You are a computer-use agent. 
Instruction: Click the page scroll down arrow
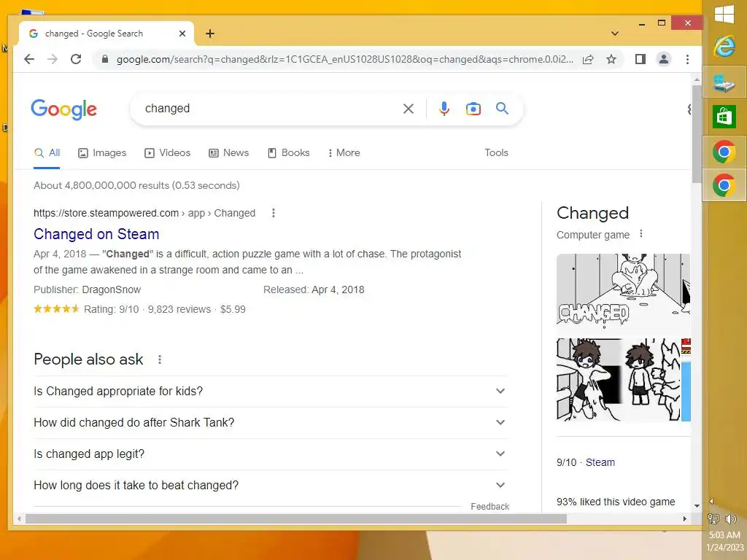coord(697,506)
